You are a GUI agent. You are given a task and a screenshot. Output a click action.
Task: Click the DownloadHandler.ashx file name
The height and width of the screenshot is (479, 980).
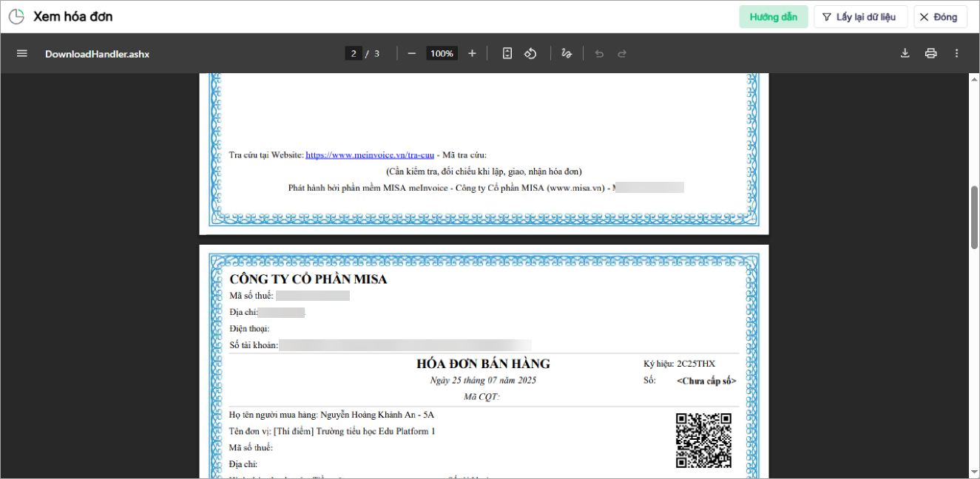click(x=97, y=54)
